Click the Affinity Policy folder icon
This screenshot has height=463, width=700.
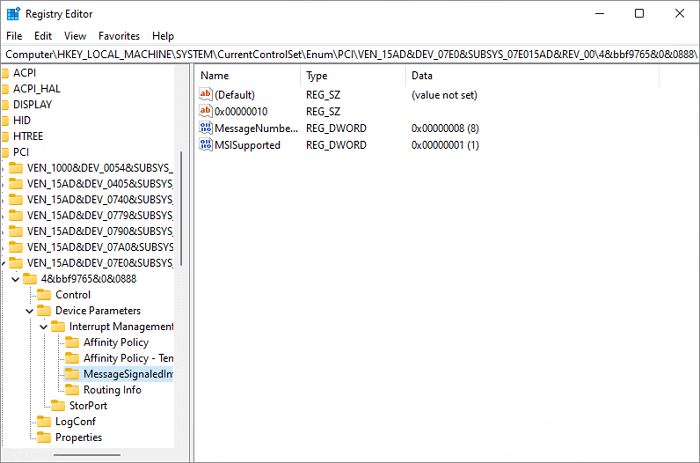pyautogui.click(x=72, y=342)
